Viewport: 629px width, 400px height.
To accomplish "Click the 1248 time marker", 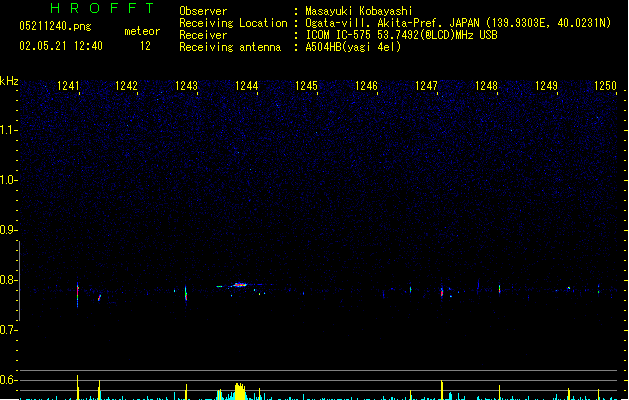I will click(x=486, y=86).
